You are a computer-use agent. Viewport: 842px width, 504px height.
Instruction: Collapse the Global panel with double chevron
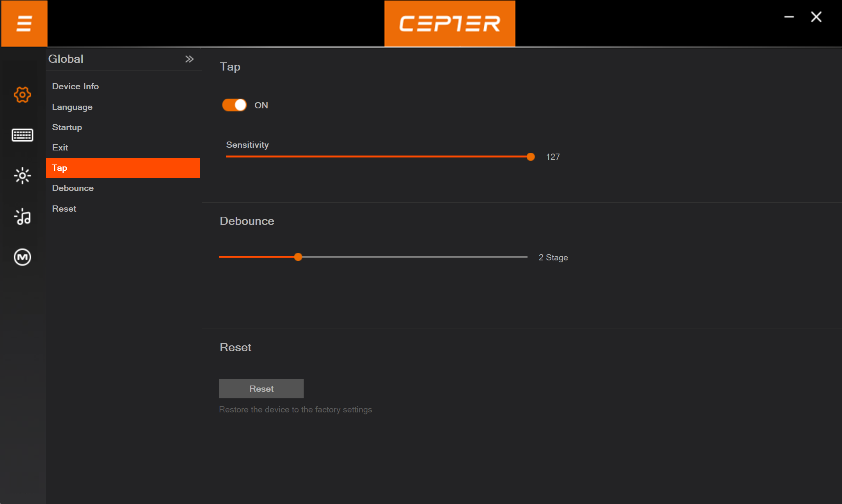coord(189,59)
